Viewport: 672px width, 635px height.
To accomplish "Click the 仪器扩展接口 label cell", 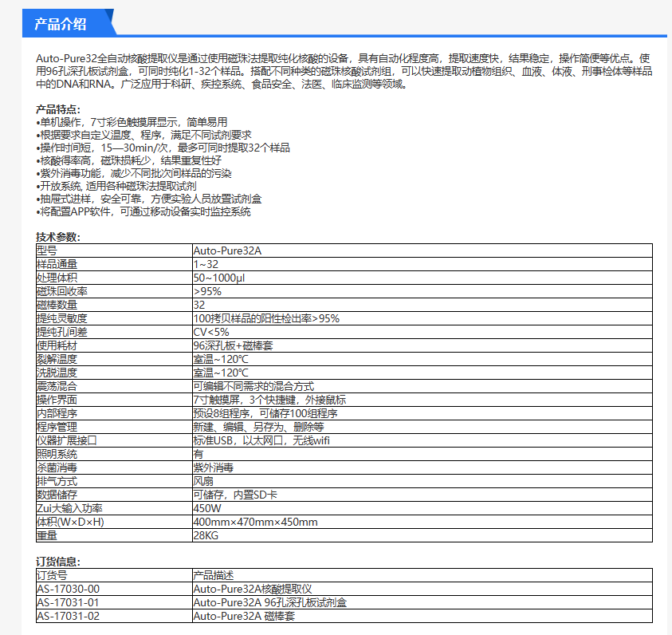I will (115, 441).
